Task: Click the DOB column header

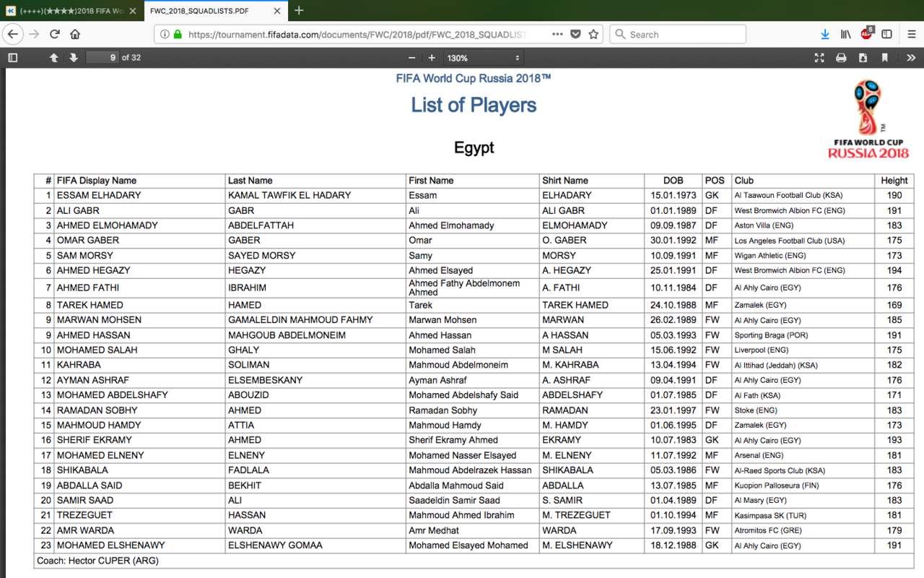Action: 674,181
